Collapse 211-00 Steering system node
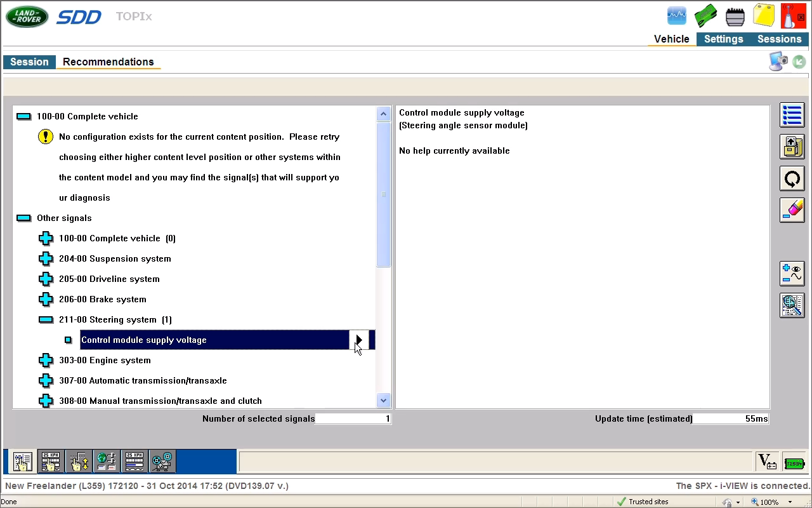Image resolution: width=812 pixels, height=508 pixels. point(46,319)
